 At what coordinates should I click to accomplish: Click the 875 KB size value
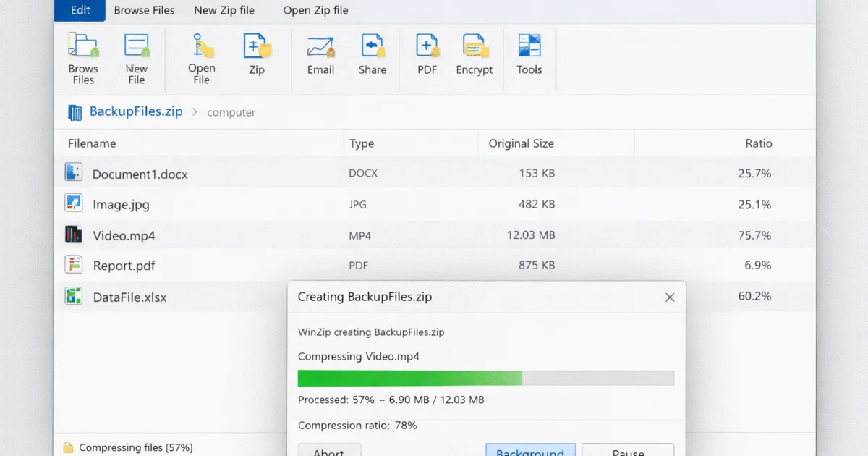pyautogui.click(x=537, y=266)
